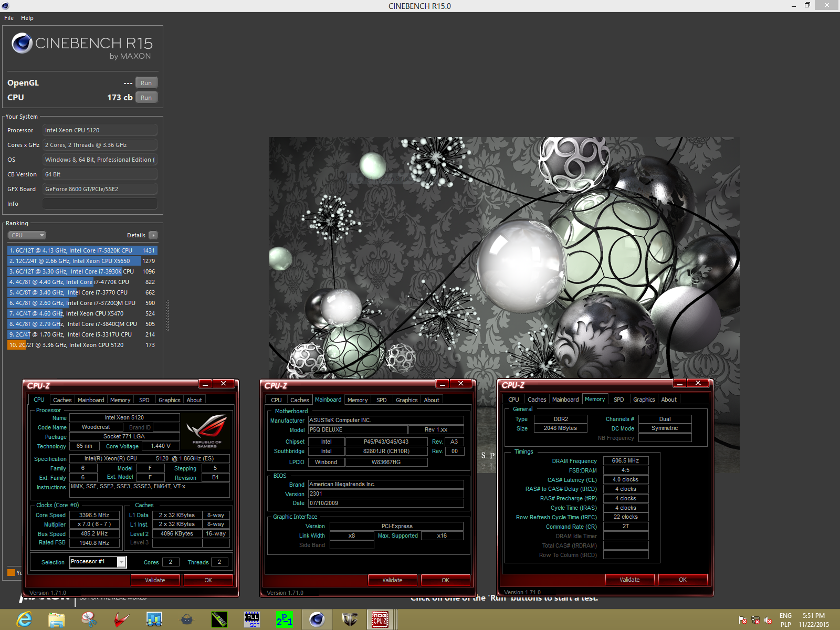Viewport: 840px width, 630px height.
Task: Click the ROG logo in CPU-Z processor window
Action: click(x=207, y=430)
